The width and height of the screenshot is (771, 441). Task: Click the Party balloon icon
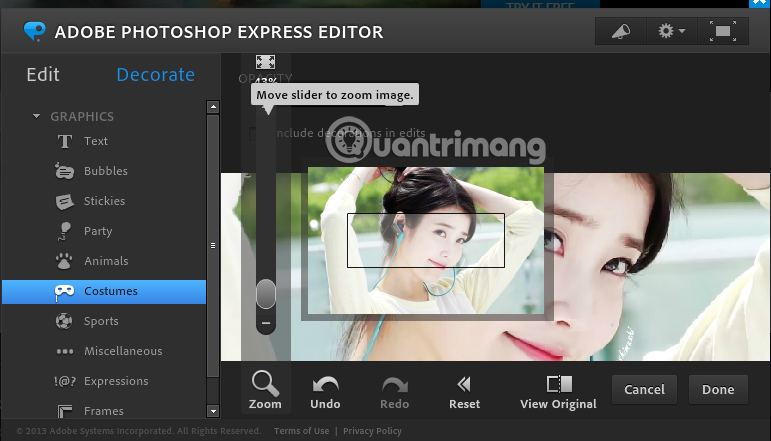click(x=64, y=231)
